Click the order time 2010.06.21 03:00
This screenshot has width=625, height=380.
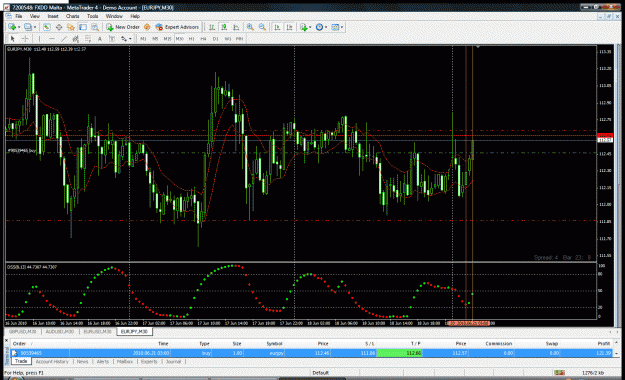click(151, 353)
